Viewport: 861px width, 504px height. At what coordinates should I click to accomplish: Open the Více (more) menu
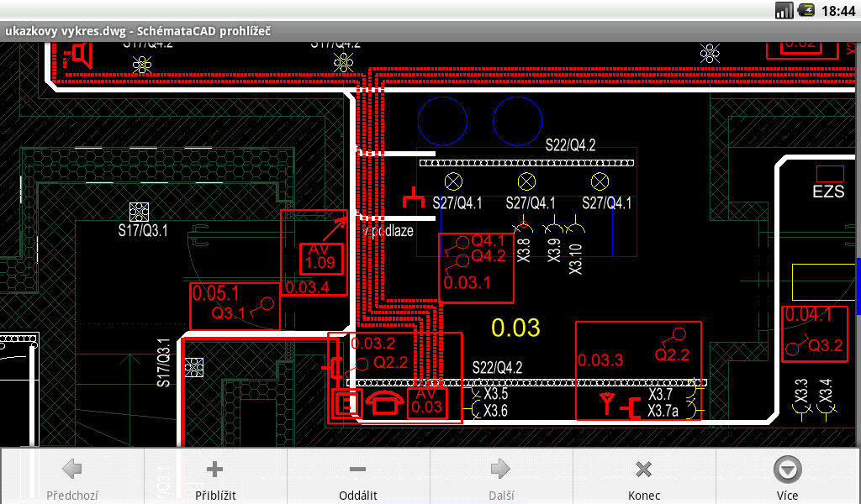click(x=787, y=476)
